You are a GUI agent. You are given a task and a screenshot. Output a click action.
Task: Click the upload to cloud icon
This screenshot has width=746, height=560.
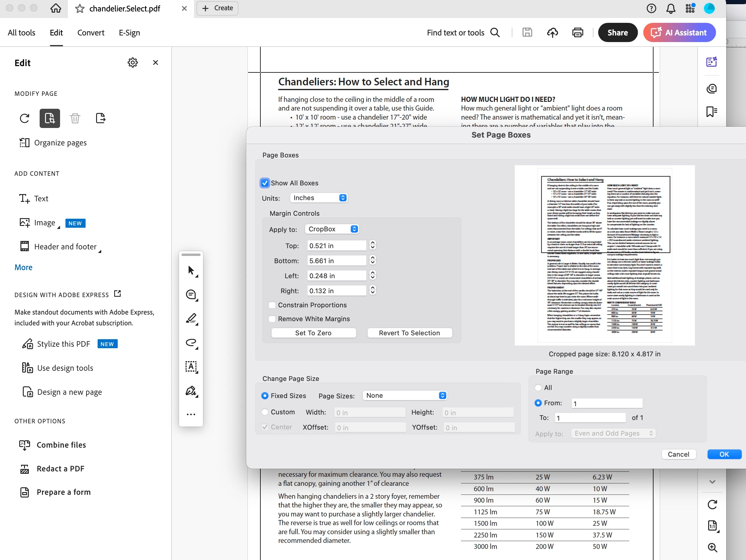[x=552, y=33]
